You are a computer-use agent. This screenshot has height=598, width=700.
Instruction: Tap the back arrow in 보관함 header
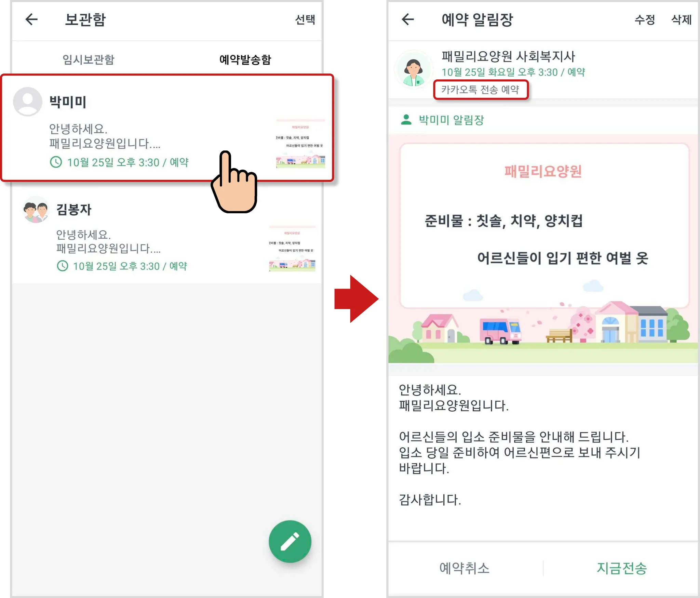(x=31, y=19)
